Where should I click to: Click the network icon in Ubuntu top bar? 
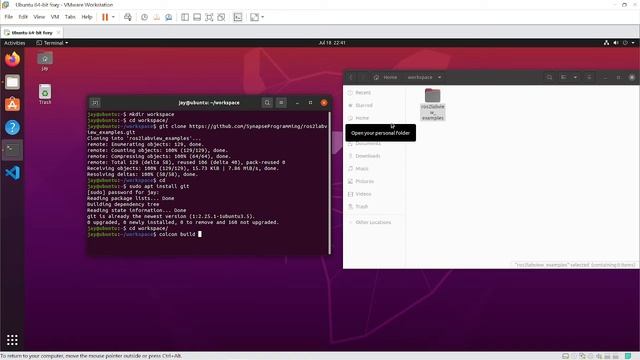607,43
